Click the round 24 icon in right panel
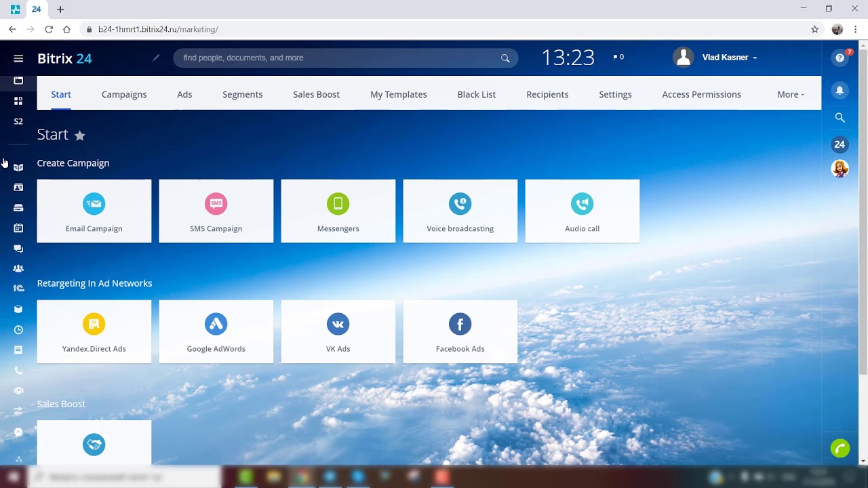The width and height of the screenshot is (868, 488). coord(840,144)
